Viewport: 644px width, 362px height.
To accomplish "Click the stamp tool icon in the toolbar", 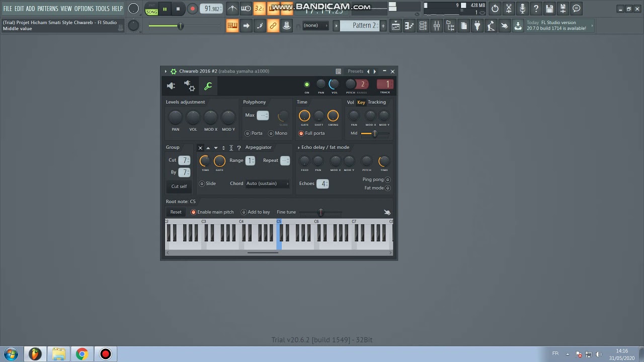I will [x=287, y=26].
